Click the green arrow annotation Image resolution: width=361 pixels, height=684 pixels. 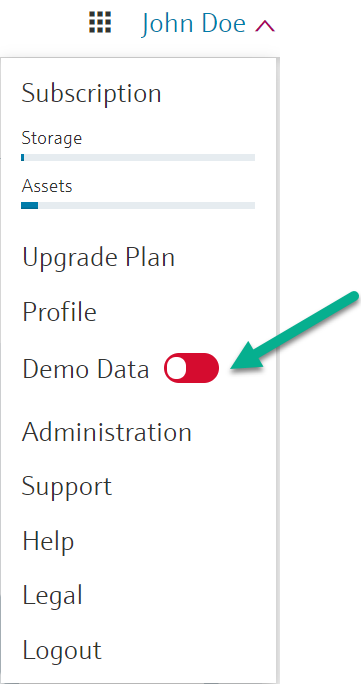point(295,332)
